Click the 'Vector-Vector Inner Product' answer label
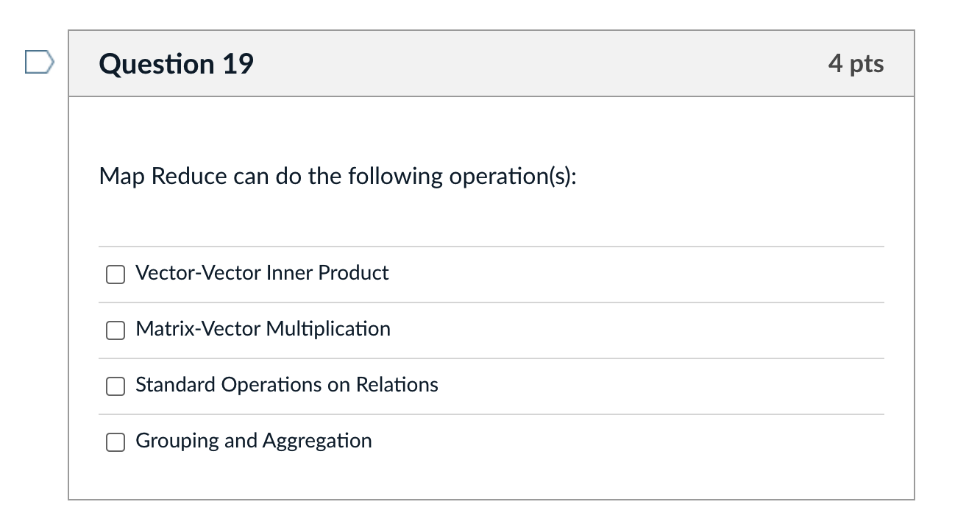The image size is (980, 524). [x=262, y=273]
